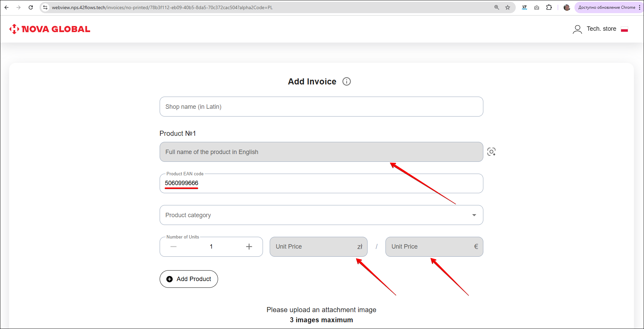644x329 pixels.
Task: Reload the page in Chrome
Action: tap(31, 7)
